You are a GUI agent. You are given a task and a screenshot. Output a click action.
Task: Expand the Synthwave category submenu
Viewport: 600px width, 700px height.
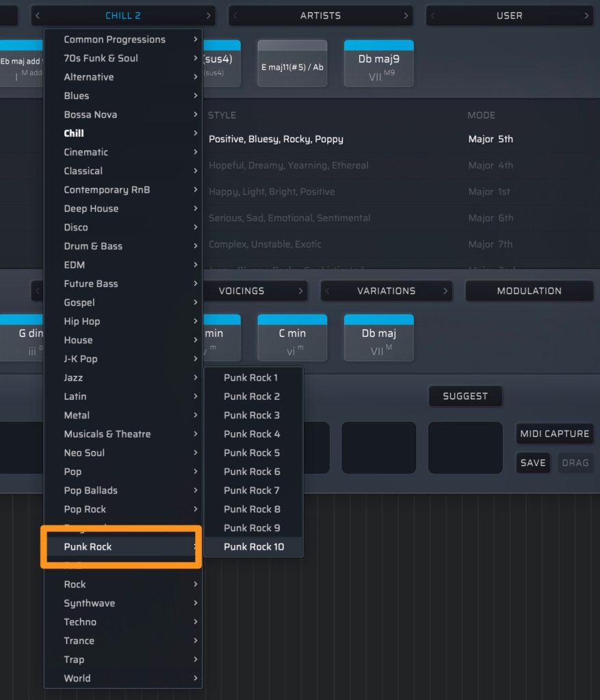123,603
